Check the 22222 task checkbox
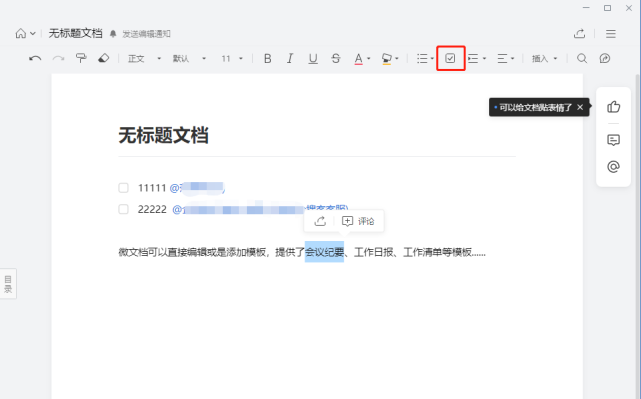 pyautogui.click(x=123, y=209)
